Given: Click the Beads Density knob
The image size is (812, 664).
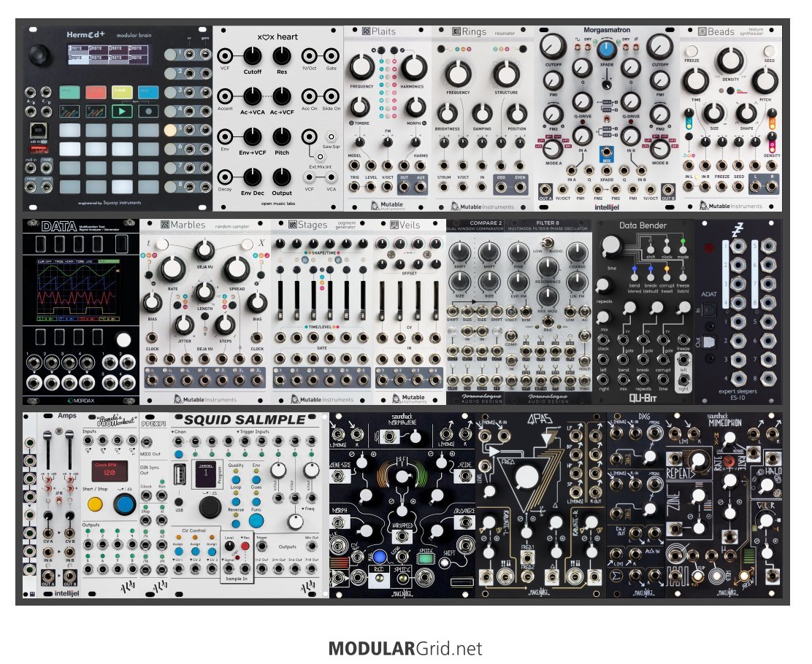Looking at the screenshot, I should click(730, 61).
